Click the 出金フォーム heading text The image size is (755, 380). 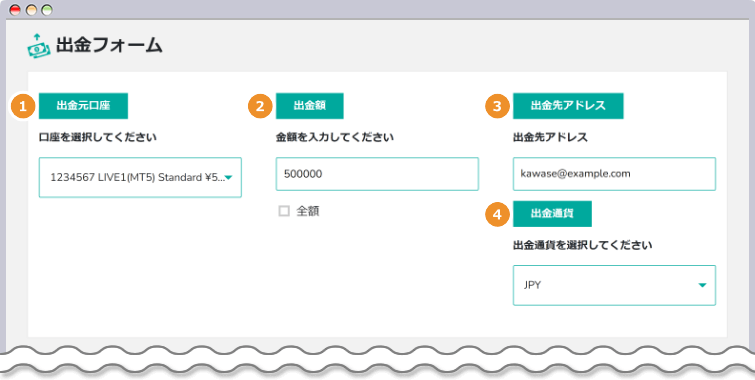pos(109,45)
